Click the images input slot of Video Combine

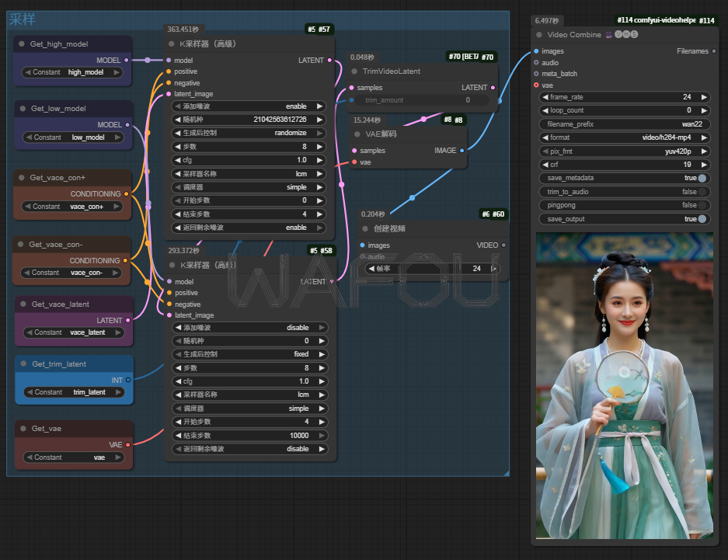(x=536, y=51)
